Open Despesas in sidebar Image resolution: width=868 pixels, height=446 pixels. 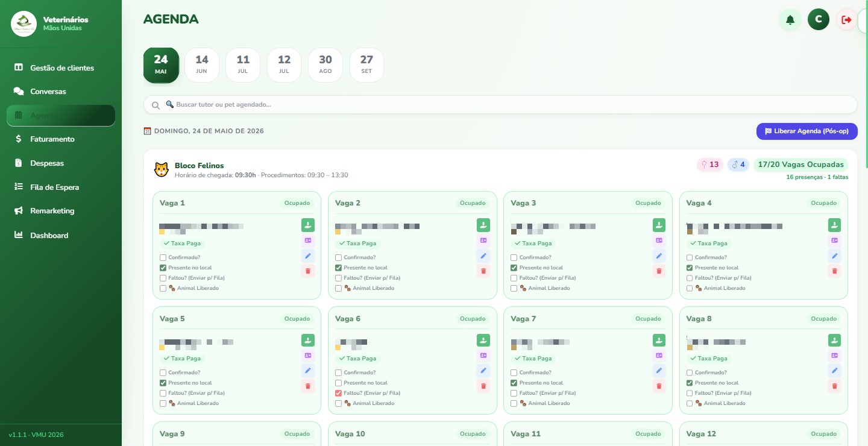[x=61, y=163]
